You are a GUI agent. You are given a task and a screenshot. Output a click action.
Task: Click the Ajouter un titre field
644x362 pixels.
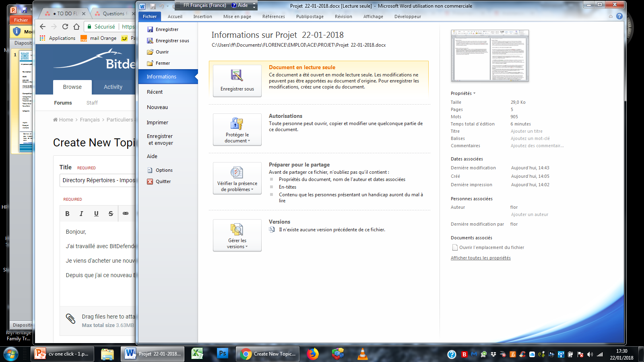tap(526, 131)
